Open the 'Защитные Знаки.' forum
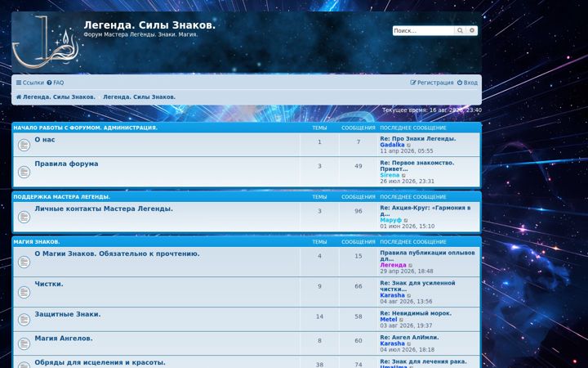This screenshot has height=368, width=588. [68, 314]
